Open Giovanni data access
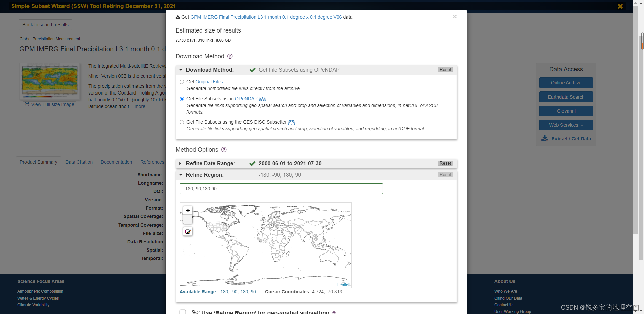 point(566,111)
